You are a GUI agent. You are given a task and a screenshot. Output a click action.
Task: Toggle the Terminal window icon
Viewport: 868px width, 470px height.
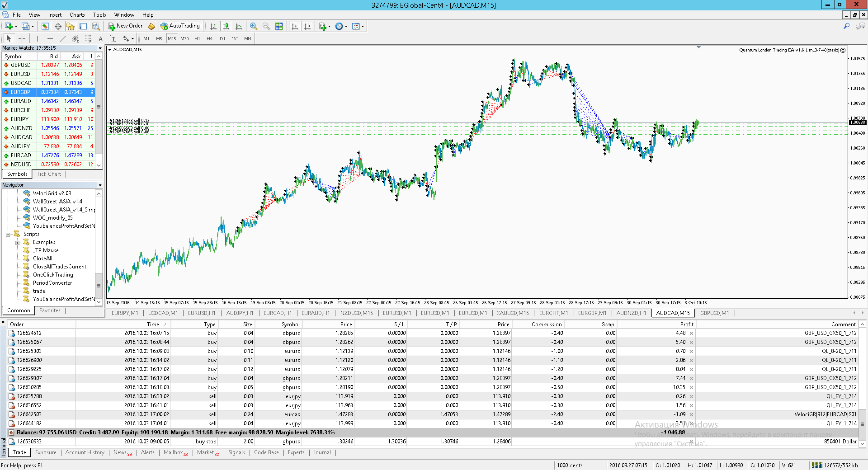83,26
